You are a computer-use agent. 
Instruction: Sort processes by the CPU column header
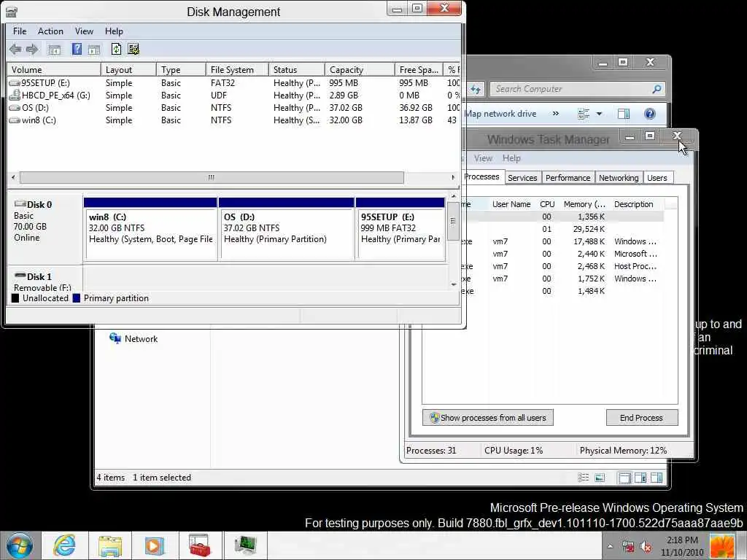[547, 204]
